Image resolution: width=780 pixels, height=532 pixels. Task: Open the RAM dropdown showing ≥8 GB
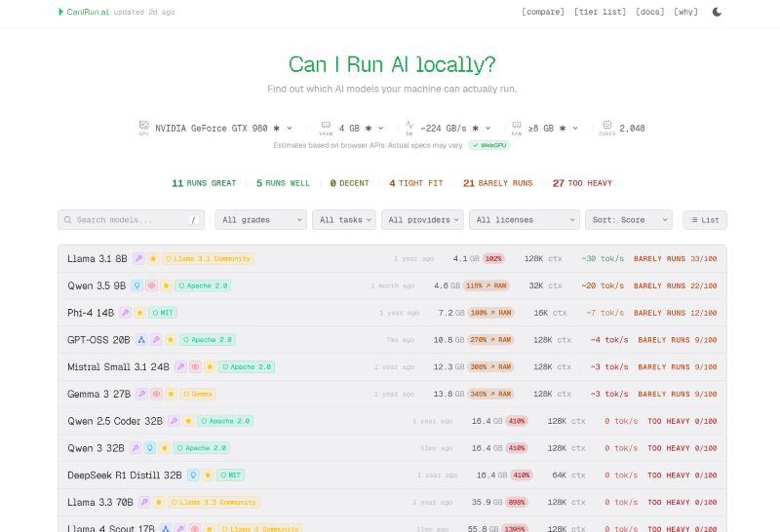point(553,129)
